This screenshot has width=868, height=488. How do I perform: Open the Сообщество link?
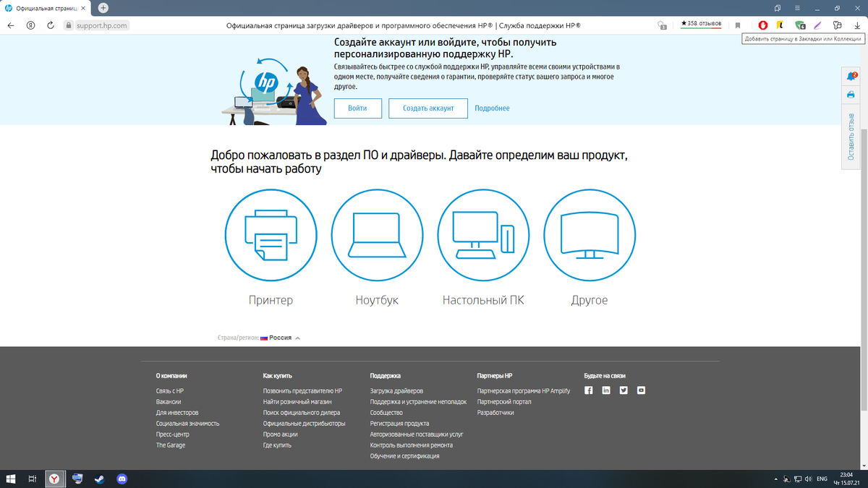pyautogui.click(x=386, y=413)
